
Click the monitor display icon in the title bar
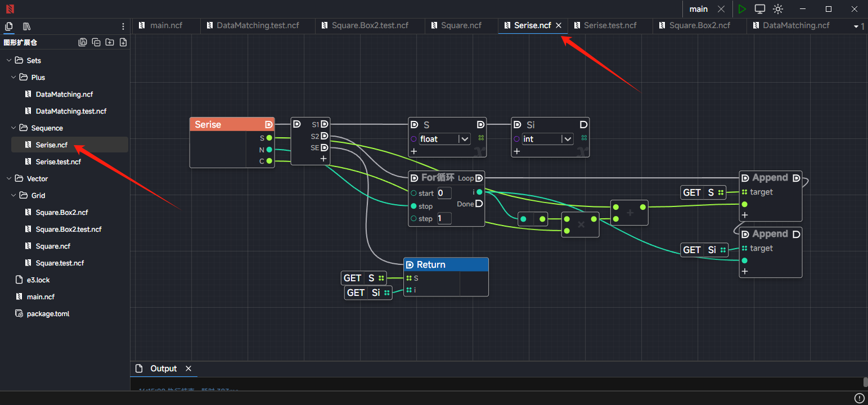pyautogui.click(x=760, y=9)
